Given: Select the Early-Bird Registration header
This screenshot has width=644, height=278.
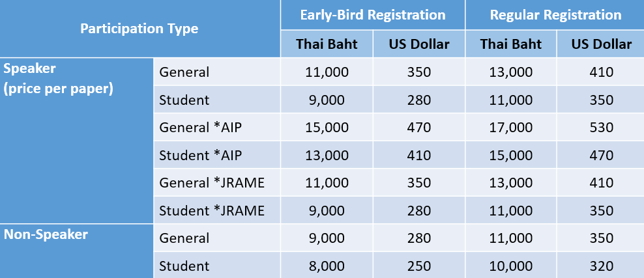Looking at the screenshot, I should pos(373,15).
